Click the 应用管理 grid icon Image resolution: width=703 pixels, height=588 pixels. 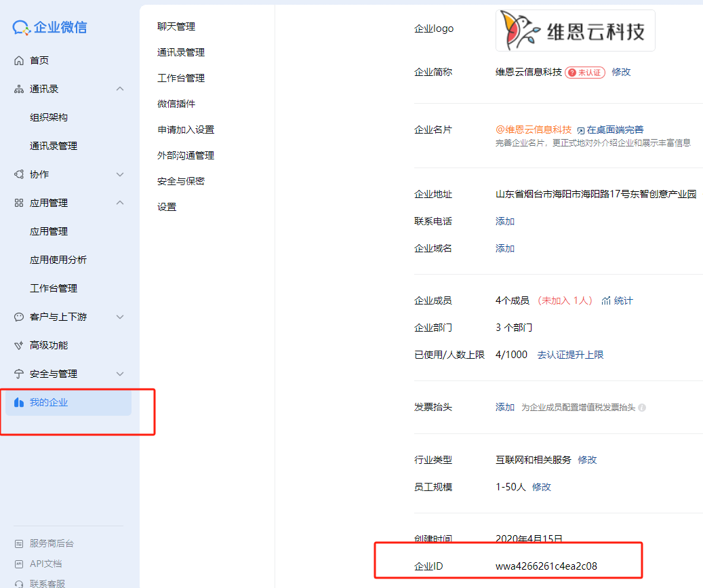(x=19, y=203)
